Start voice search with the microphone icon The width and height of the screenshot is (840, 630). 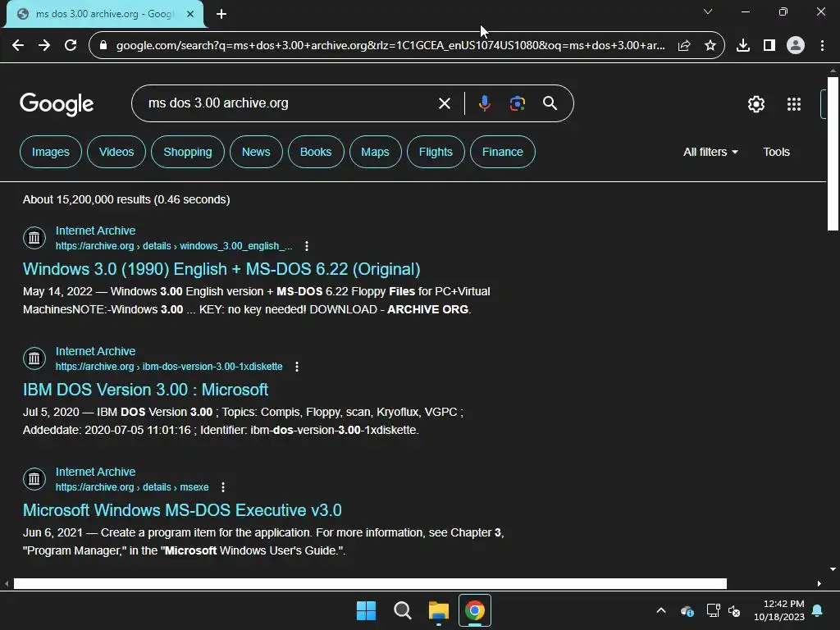point(484,103)
